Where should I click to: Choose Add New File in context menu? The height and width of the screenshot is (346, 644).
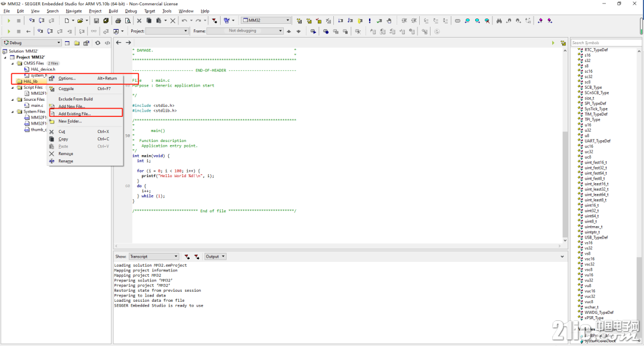(85, 106)
